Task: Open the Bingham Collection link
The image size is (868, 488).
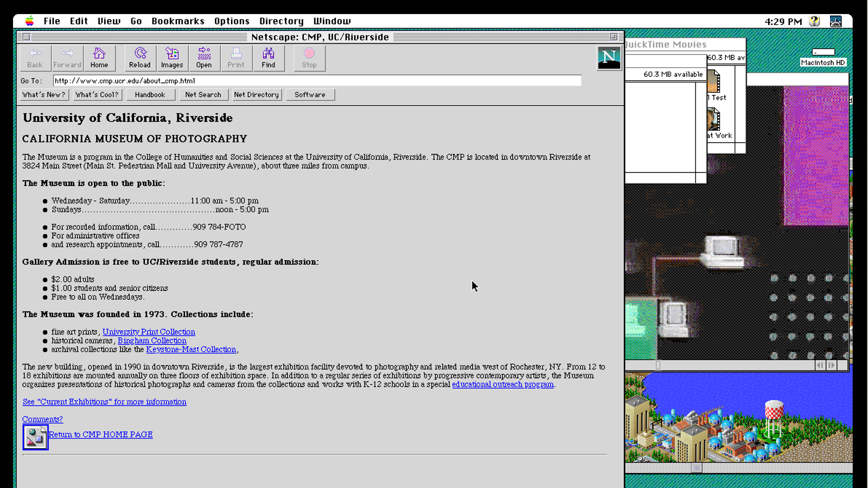Action: pyautogui.click(x=152, y=341)
